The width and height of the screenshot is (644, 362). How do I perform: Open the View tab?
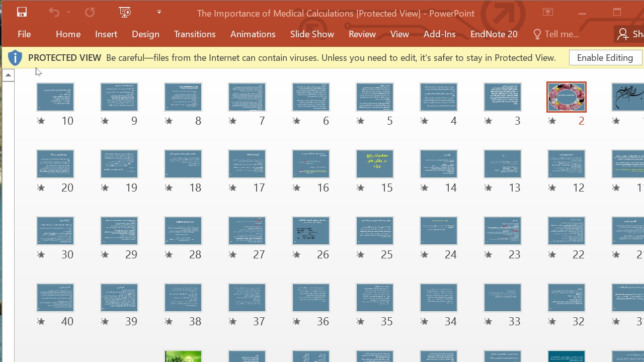coord(399,34)
